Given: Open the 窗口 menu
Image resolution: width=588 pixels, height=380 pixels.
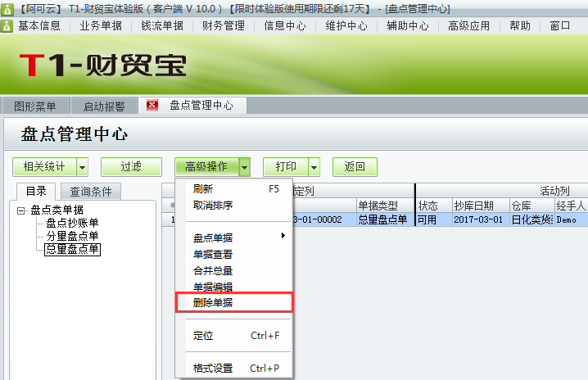Looking at the screenshot, I should tap(560, 26).
